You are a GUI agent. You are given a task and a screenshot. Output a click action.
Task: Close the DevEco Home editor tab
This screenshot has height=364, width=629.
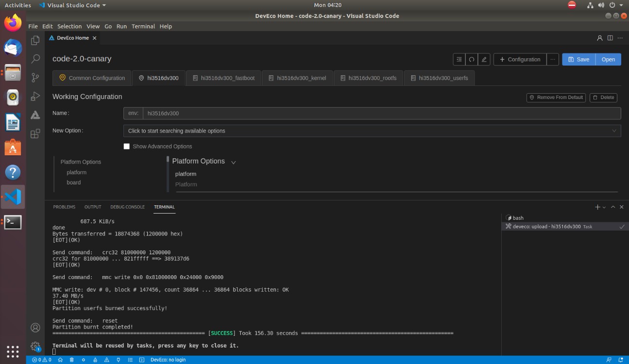click(95, 38)
